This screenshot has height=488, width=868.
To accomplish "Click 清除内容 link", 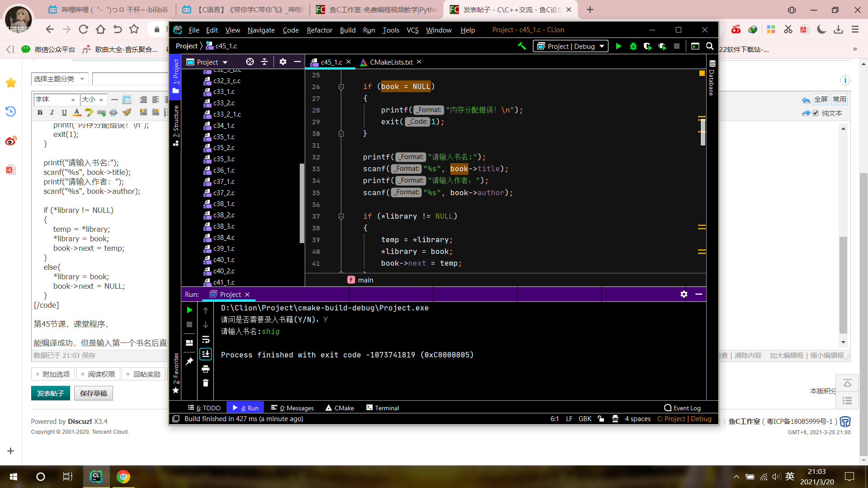I will coord(748,356).
